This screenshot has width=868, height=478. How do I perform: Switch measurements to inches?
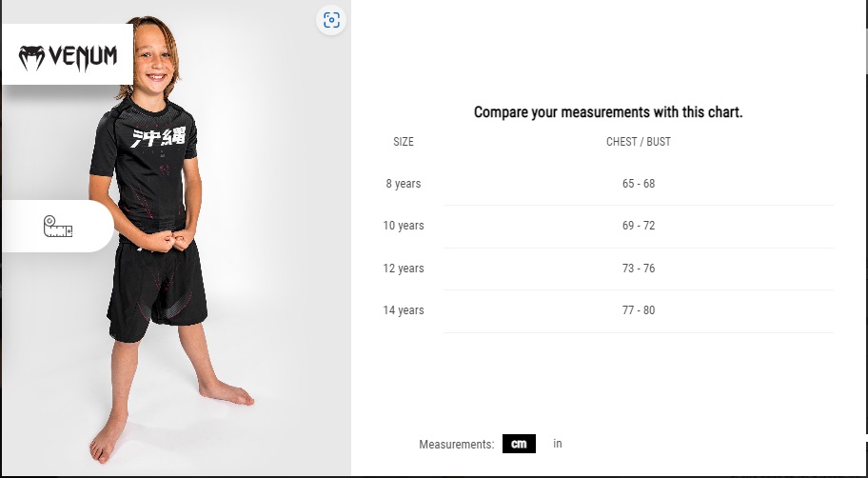click(558, 443)
